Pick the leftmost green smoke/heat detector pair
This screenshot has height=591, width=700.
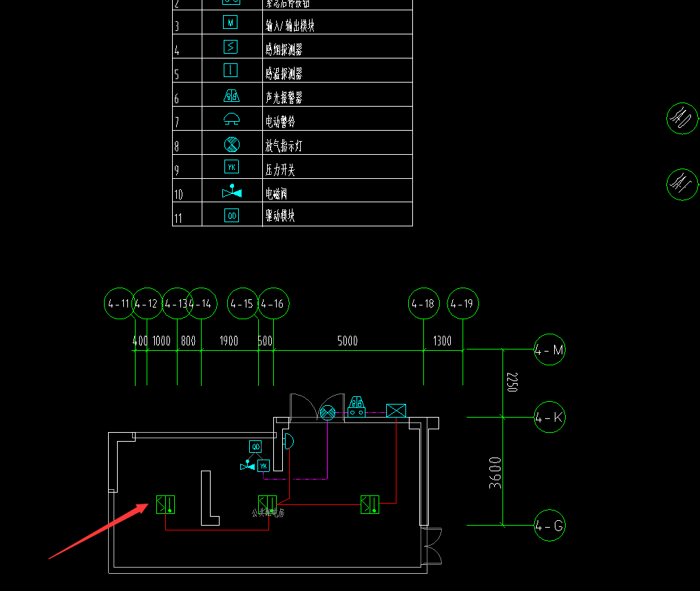[x=166, y=504]
